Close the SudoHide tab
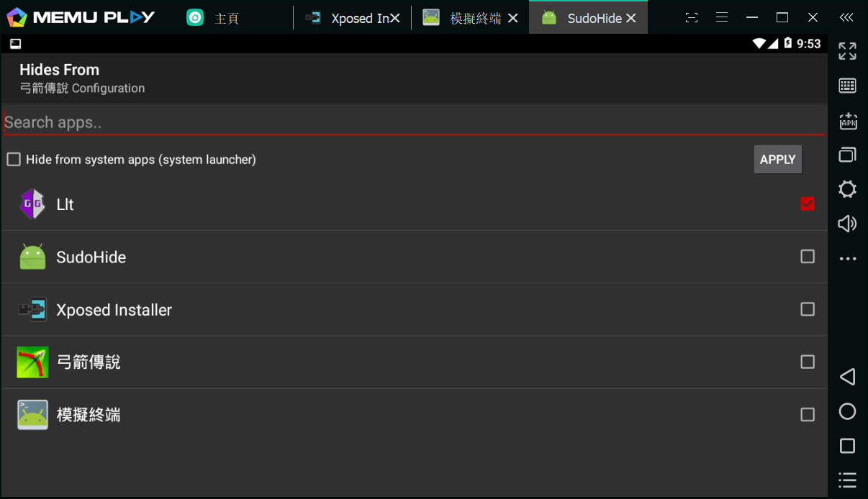The image size is (868, 499). (631, 19)
